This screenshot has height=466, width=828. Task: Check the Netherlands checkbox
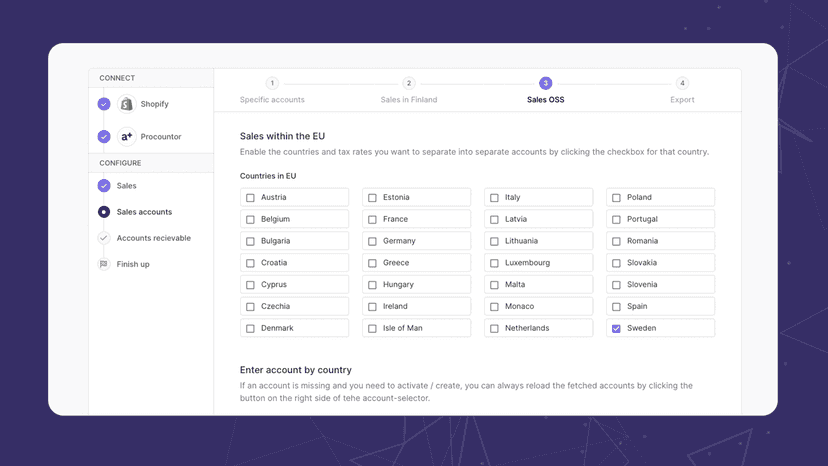tap(494, 329)
